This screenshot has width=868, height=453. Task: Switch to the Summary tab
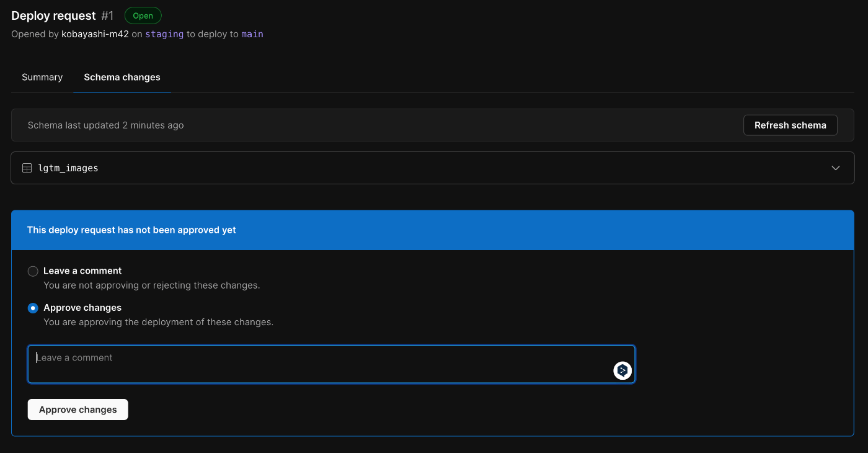[x=42, y=77]
